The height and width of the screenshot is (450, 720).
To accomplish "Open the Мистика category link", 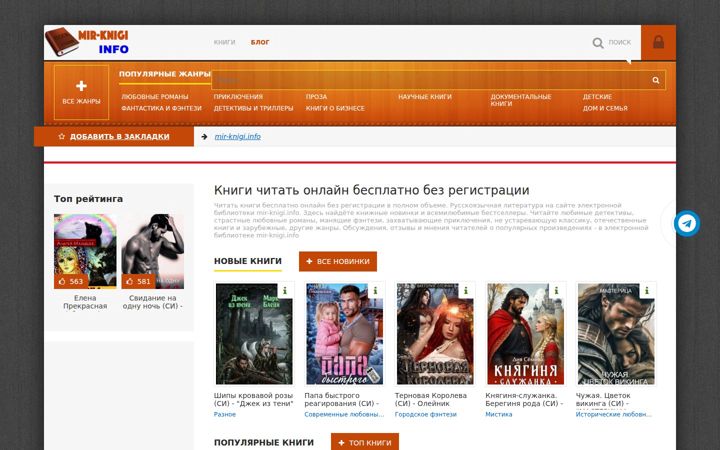I will click(499, 414).
